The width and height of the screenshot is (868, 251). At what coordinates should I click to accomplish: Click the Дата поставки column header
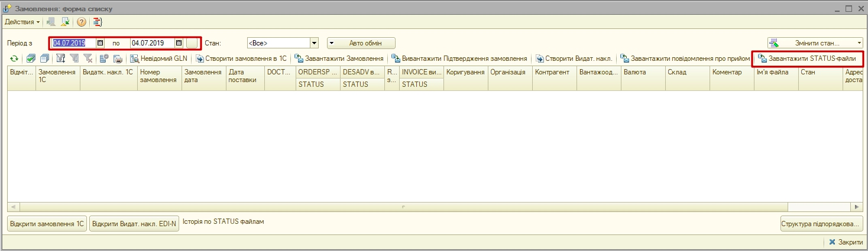pos(245,78)
